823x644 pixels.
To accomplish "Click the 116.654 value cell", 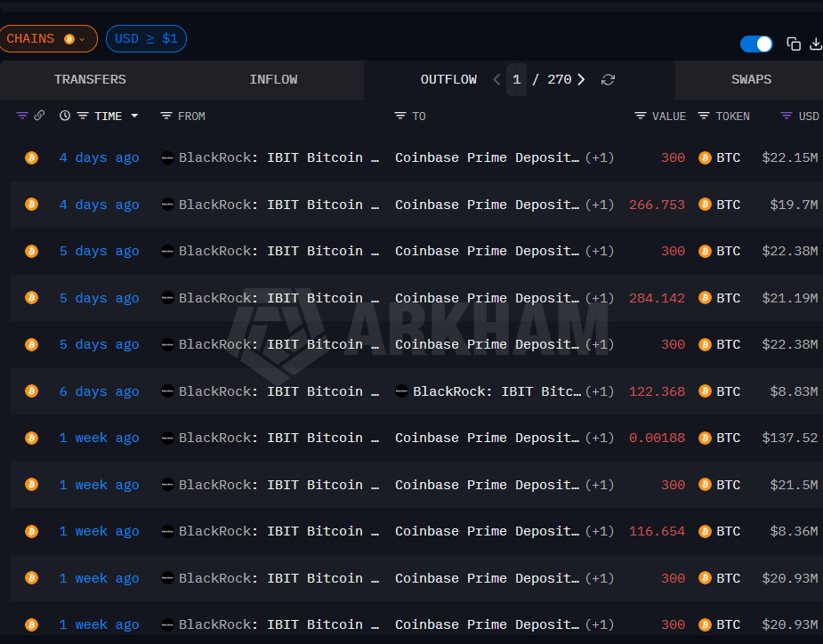I will (x=657, y=531).
